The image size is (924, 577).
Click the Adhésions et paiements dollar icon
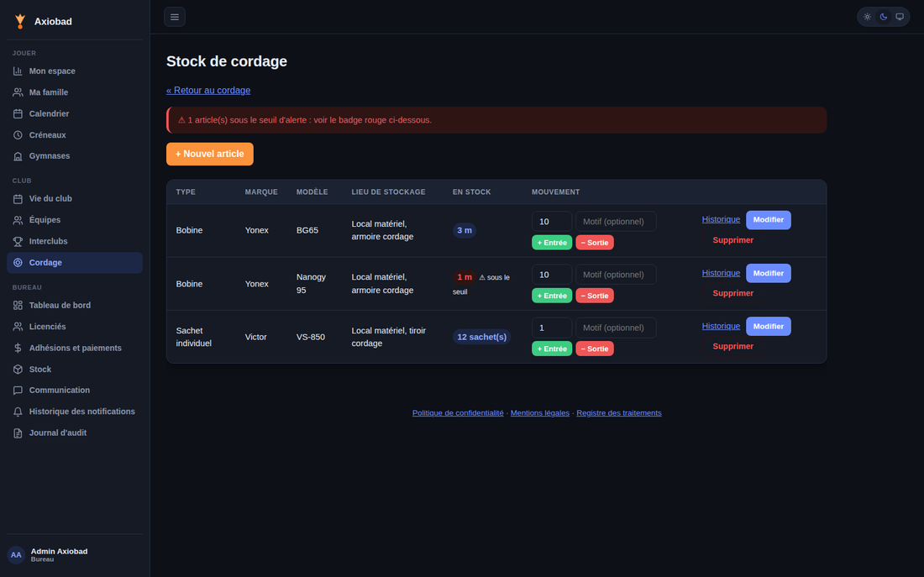[18, 348]
